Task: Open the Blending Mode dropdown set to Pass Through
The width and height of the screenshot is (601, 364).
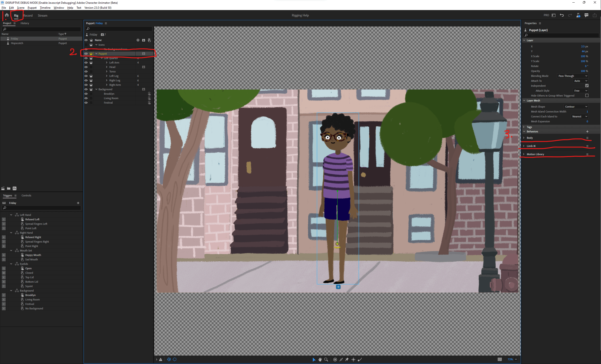Action: [572, 76]
